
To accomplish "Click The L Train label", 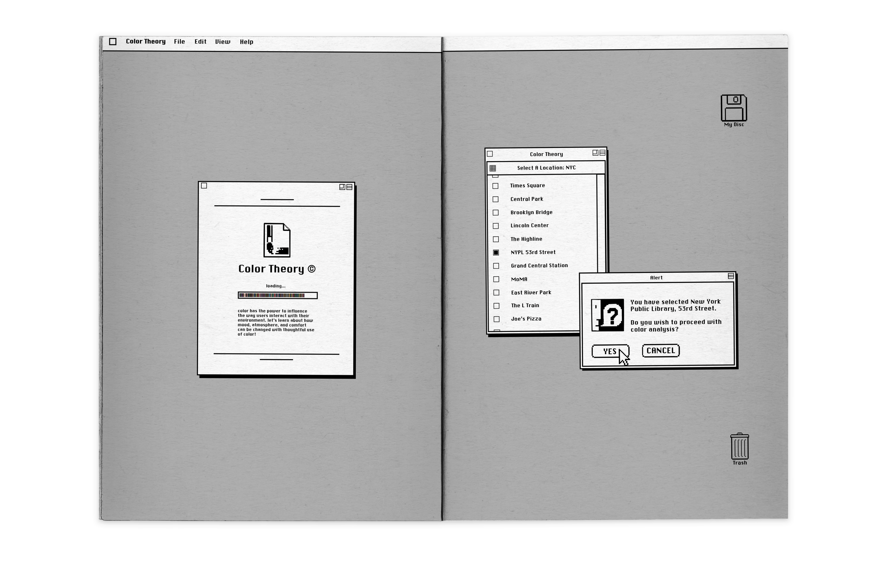I will pos(525,306).
